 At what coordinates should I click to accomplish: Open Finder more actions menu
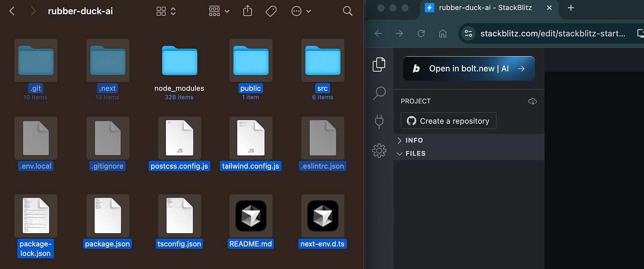coord(301,11)
